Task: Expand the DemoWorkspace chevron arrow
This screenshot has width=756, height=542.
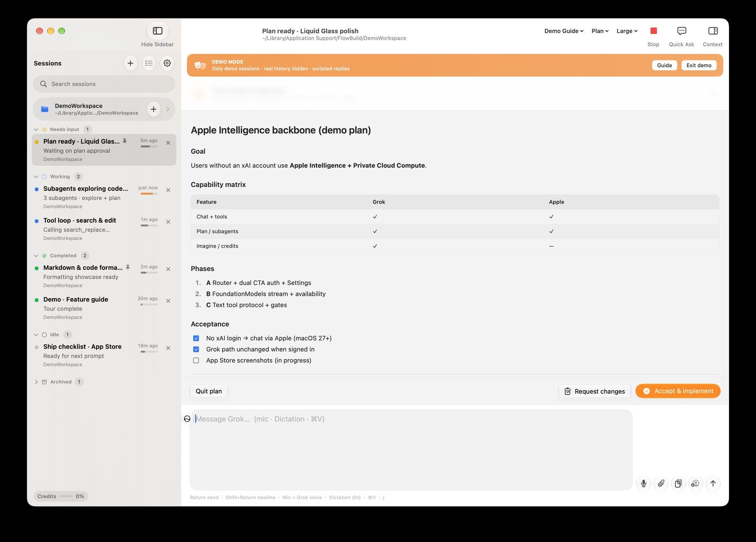Action: [x=168, y=109]
